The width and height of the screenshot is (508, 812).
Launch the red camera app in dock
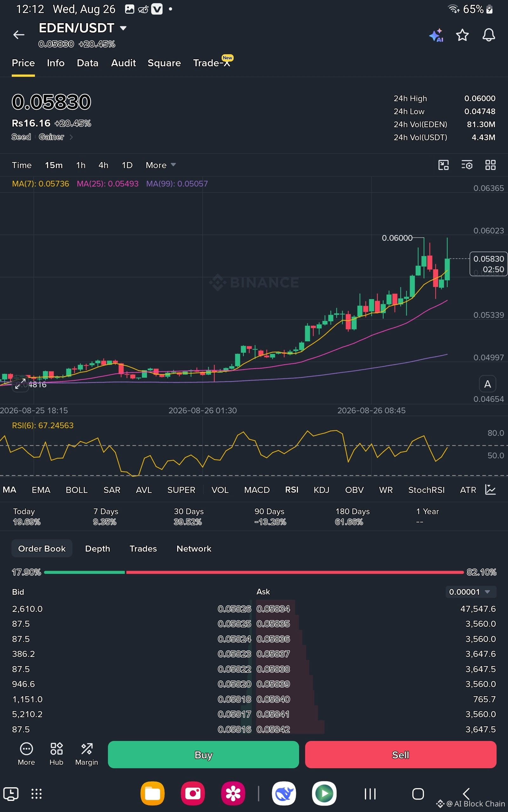[x=193, y=794]
